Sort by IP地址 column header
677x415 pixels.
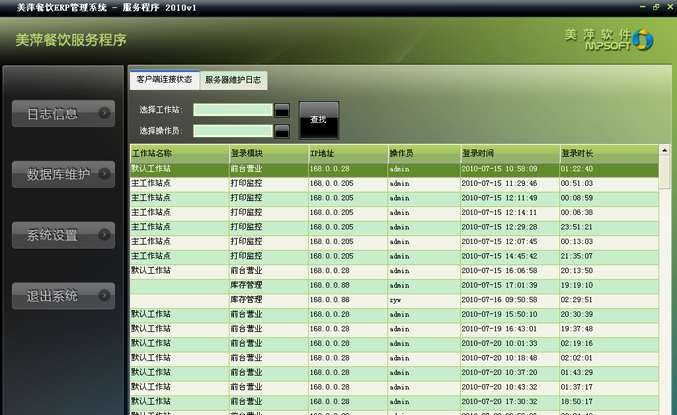tap(348, 153)
